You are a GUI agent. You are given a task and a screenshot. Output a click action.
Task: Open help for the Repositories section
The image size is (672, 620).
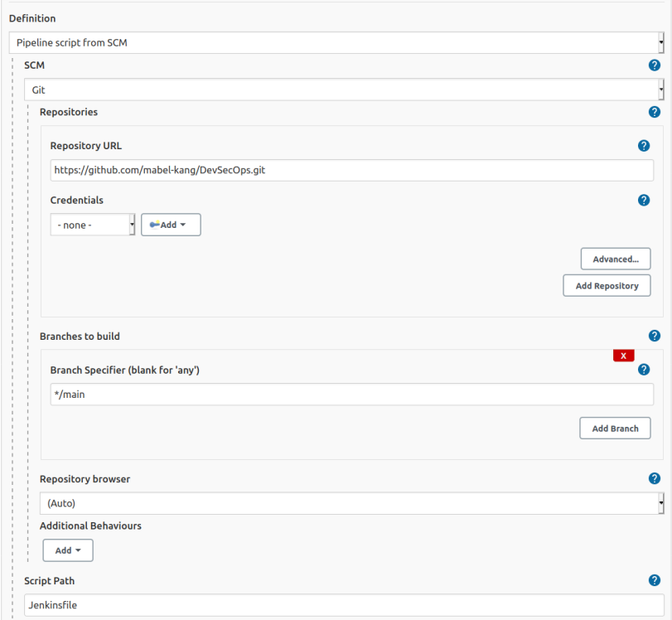coord(655,112)
